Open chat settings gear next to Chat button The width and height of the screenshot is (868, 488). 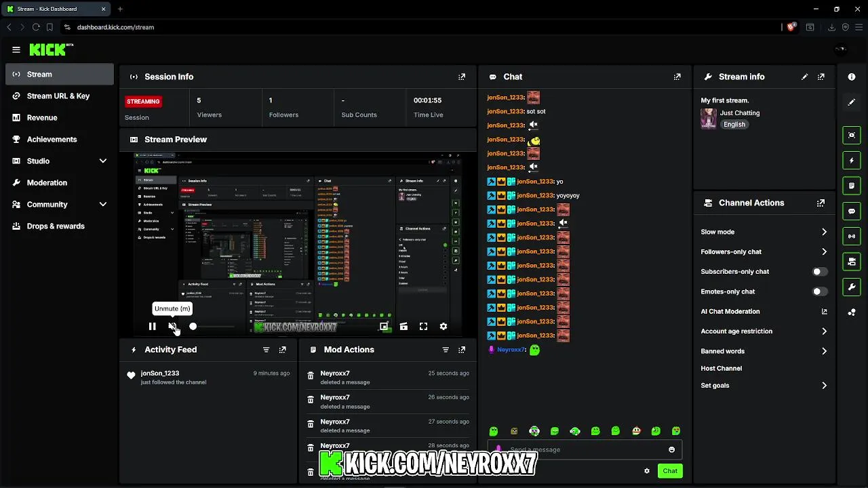647,471
